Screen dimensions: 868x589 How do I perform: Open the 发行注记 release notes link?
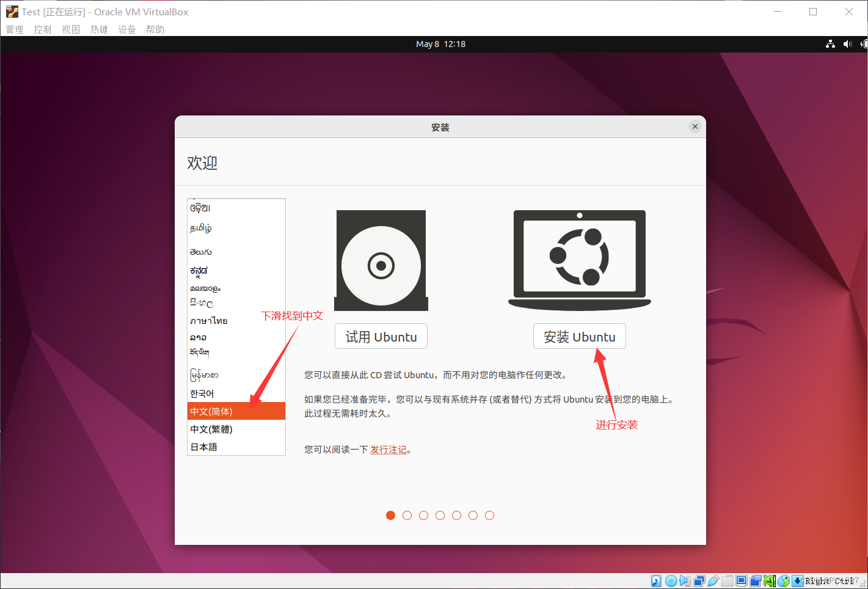(x=388, y=450)
